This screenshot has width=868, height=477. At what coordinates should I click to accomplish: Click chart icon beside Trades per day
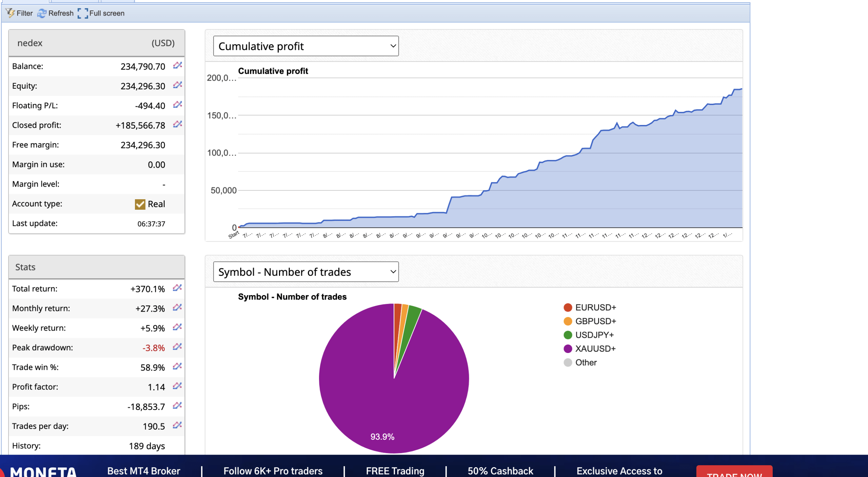click(177, 425)
